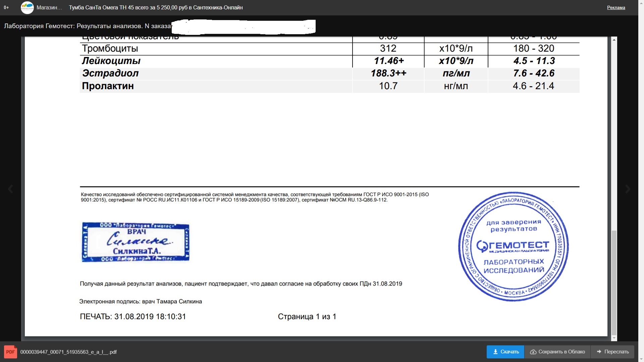Open the Тумба СанТа Омега ad link

pos(156,7)
